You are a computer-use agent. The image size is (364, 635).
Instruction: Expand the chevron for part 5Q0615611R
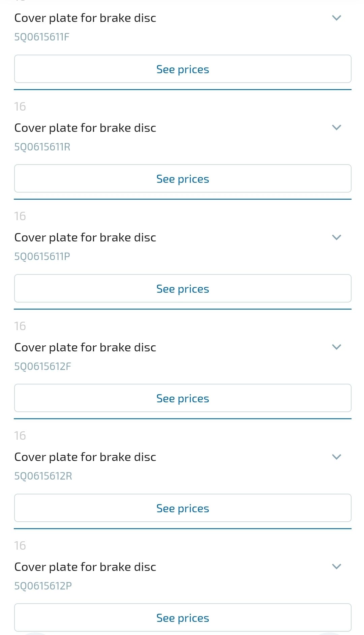[336, 127]
